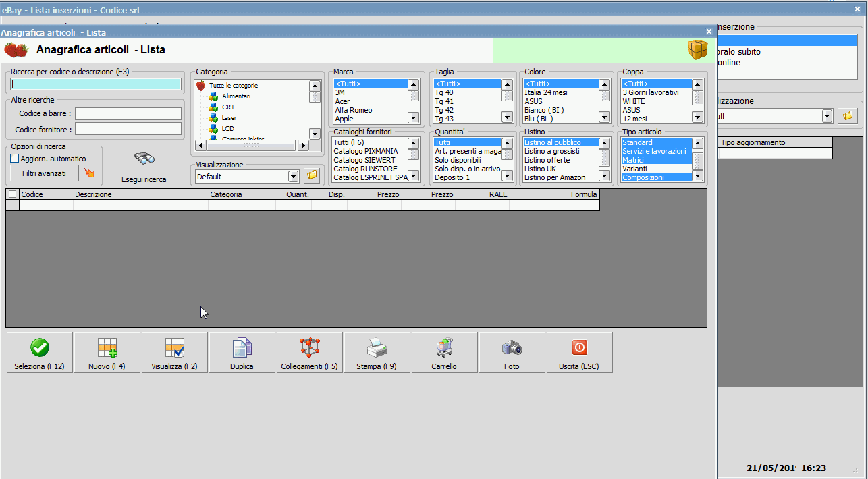Select Alfa Romeo in the Marca list
This screenshot has height=479, width=868.
click(370, 110)
